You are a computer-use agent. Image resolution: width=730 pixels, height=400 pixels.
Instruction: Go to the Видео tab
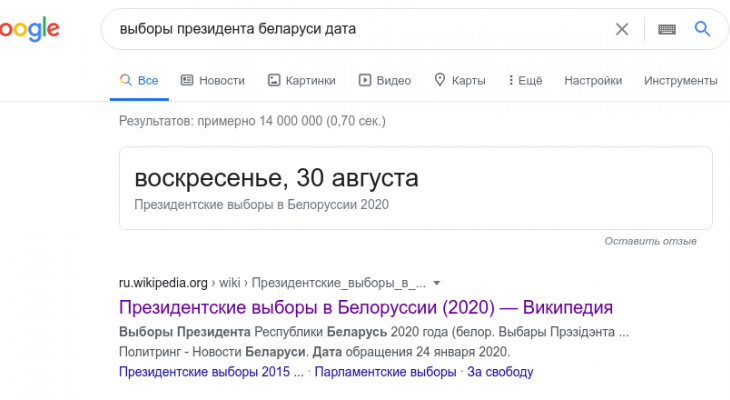(x=384, y=80)
